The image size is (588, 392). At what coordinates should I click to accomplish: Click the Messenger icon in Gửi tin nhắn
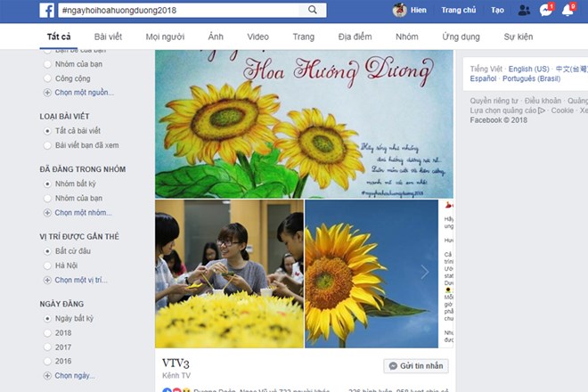393,366
